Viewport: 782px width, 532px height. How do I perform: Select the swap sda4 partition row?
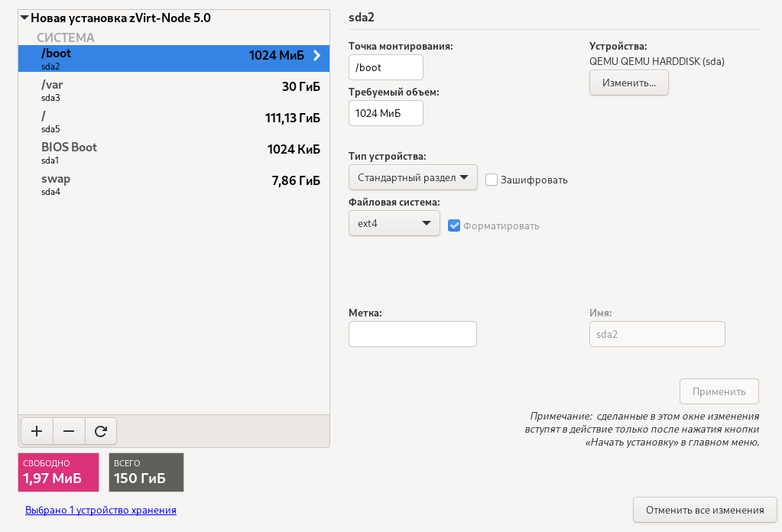174,184
